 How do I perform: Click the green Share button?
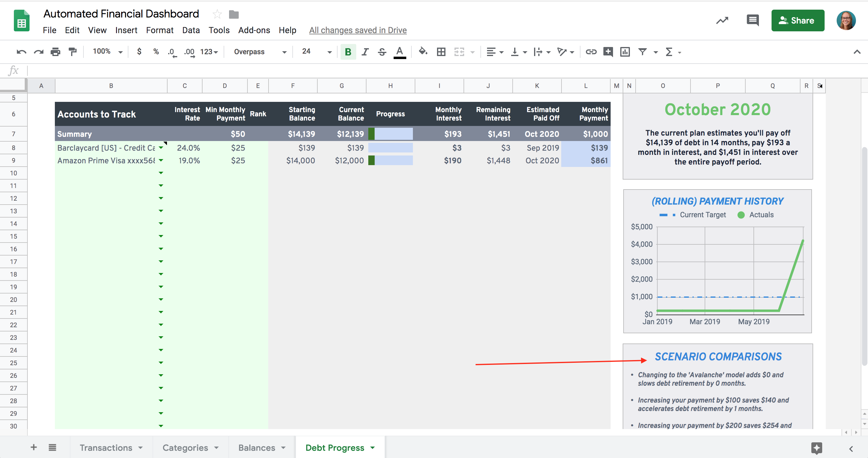tap(797, 20)
